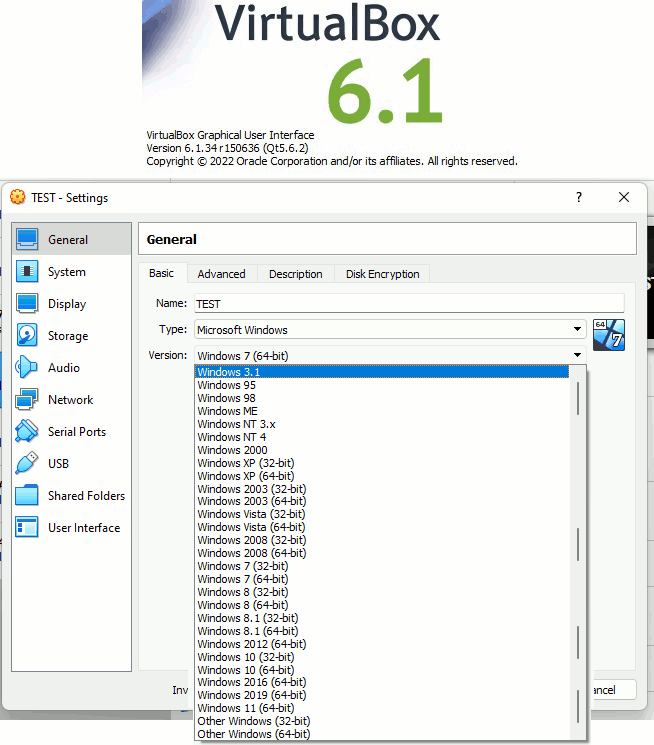This screenshot has height=745, width=654.
Task: Open the Serial Ports connector icon
Action: pyautogui.click(x=27, y=431)
